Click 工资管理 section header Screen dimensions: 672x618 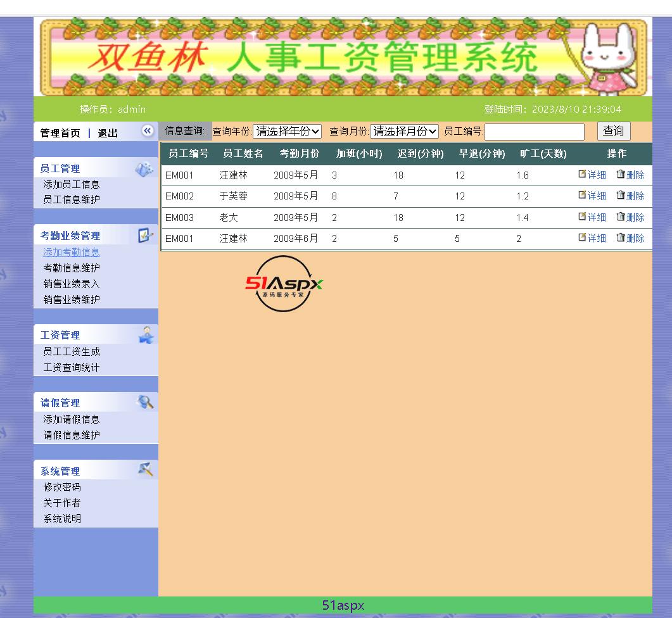tap(60, 335)
